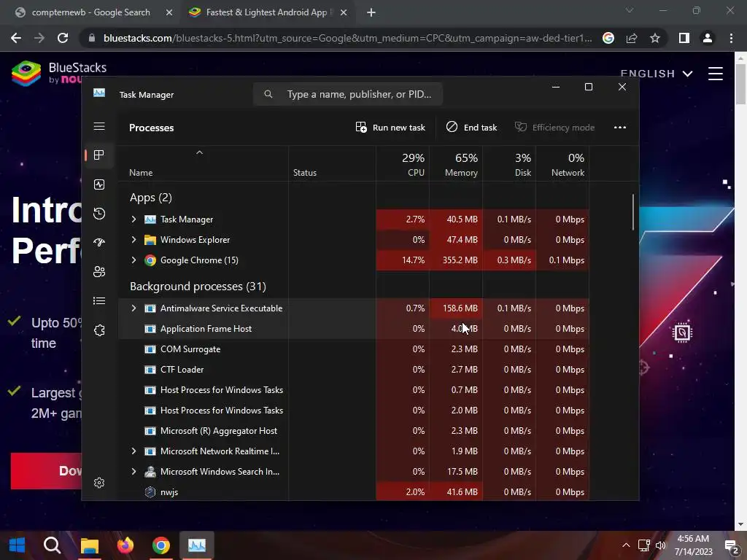Expand the Windows Explorer process row
747x560 pixels.
coord(133,239)
